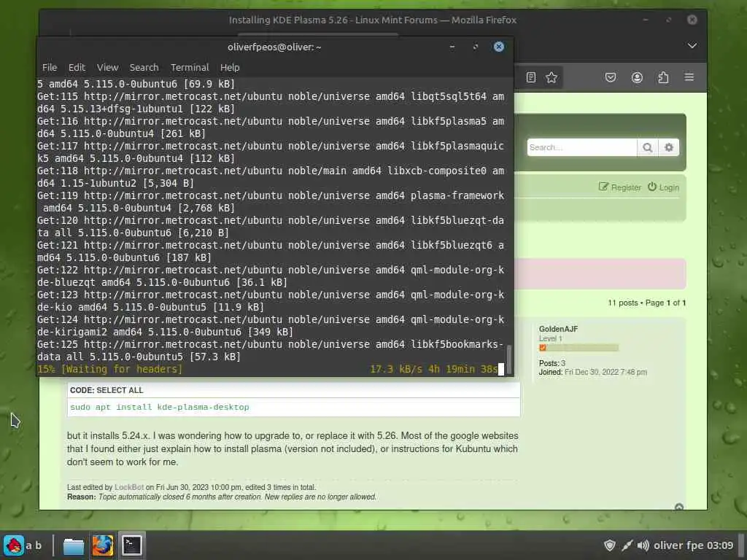Open the start menu launcher icon
Image resolution: width=747 pixels, height=560 pixels.
[x=14, y=545]
